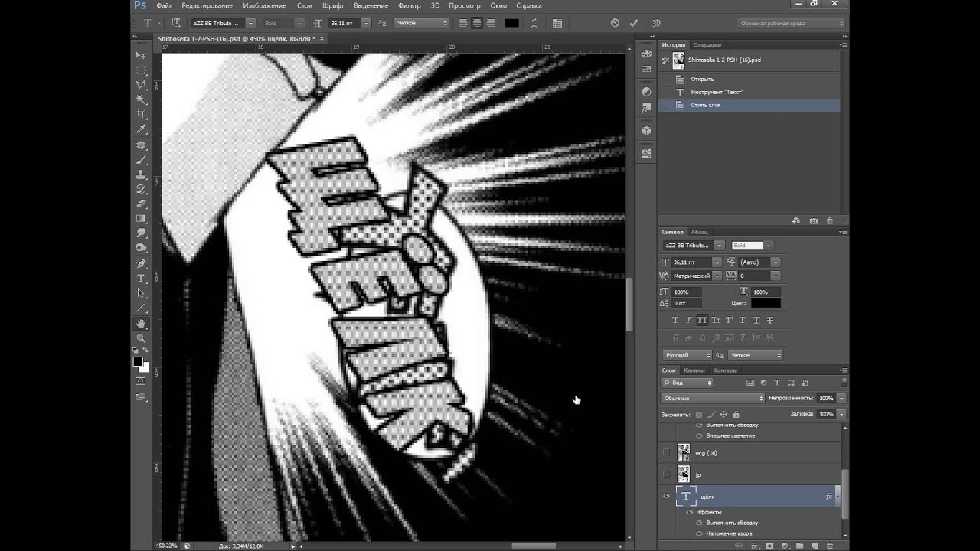
Task: Create new snapshot in History panel
Action: [x=813, y=220]
